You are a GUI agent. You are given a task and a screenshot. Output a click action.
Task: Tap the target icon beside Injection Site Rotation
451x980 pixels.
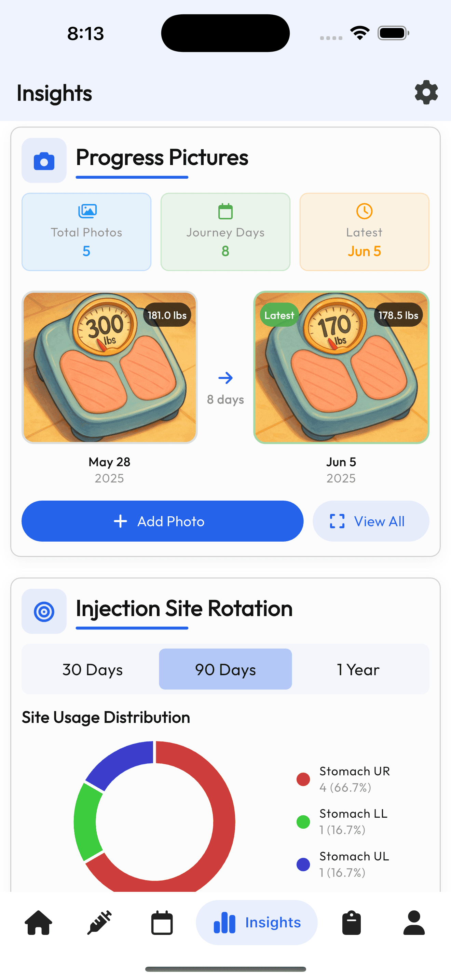[44, 611]
